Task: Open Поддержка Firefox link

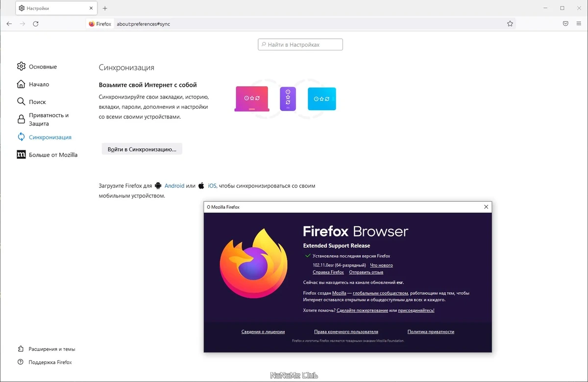Action: pos(50,362)
